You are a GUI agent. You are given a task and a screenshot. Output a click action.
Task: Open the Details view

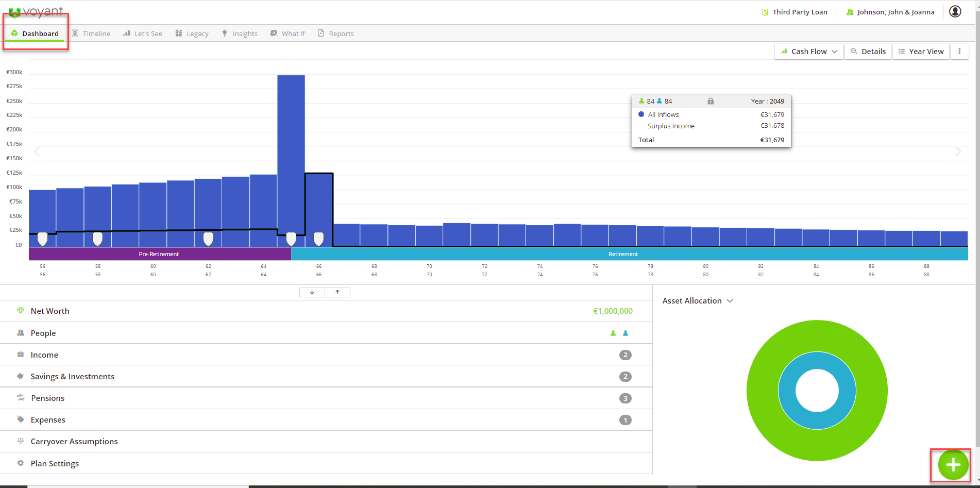(868, 51)
